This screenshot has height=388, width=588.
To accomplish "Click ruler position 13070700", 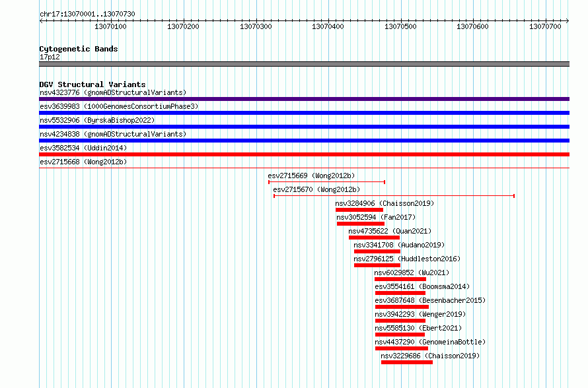I will 545,26.
